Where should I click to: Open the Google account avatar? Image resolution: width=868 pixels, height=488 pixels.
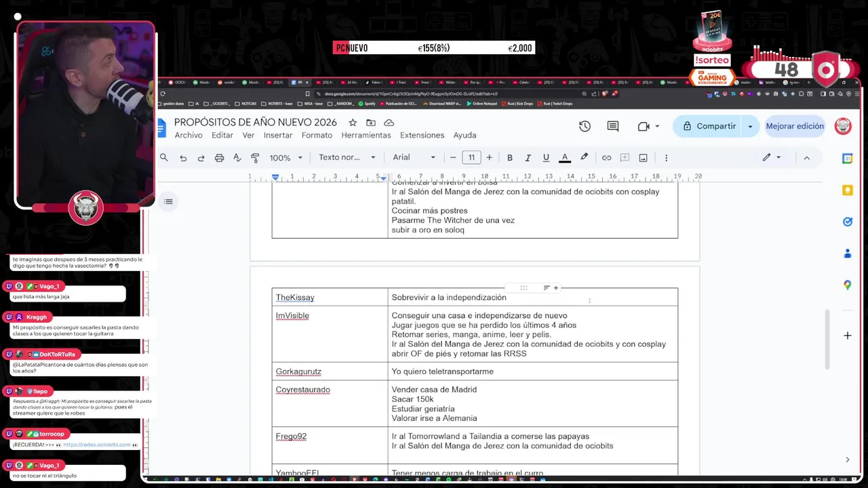pos(843,126)
